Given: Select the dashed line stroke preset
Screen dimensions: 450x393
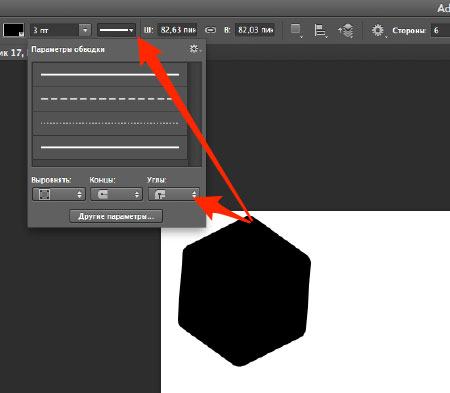Looking at the screenshot, I should pyautogui.click(x=110, y=99).
